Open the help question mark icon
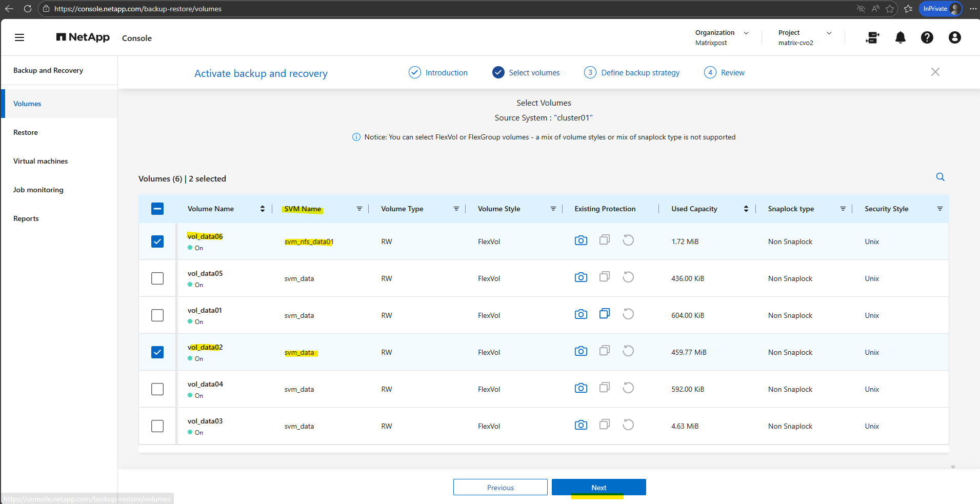980x504 pixels. click(x=927, y=37)
